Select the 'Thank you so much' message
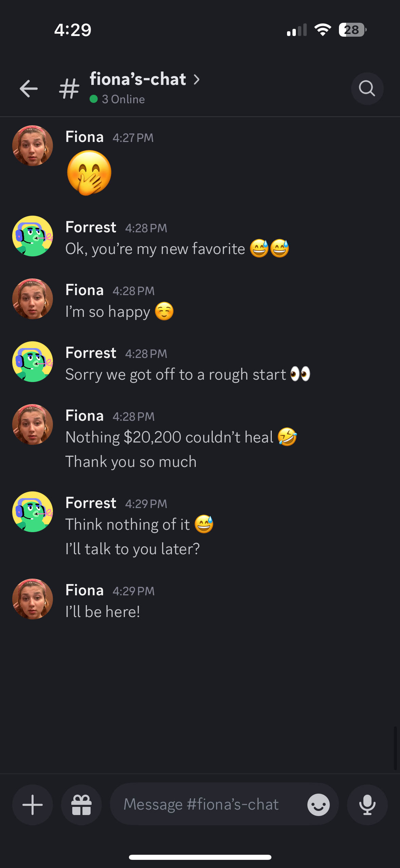Screen dimensions: 400x868 [131, 462]
